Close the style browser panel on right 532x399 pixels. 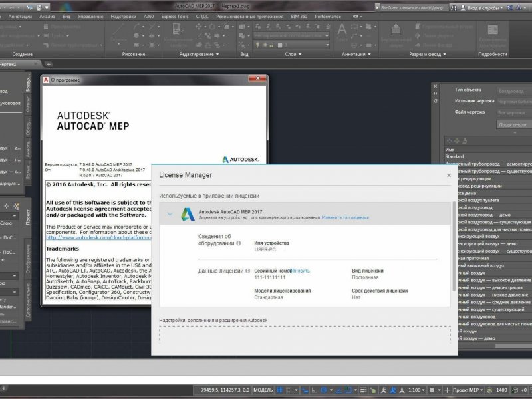[436, 86]
